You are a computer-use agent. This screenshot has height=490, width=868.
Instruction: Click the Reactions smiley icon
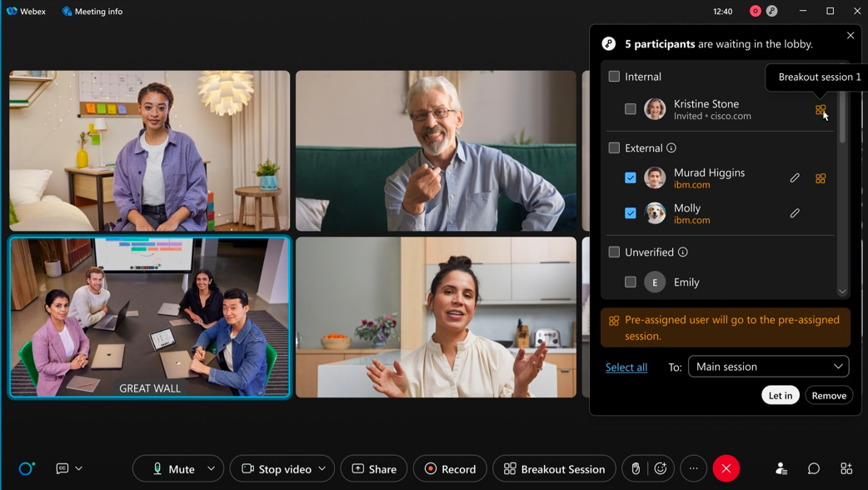661,469
